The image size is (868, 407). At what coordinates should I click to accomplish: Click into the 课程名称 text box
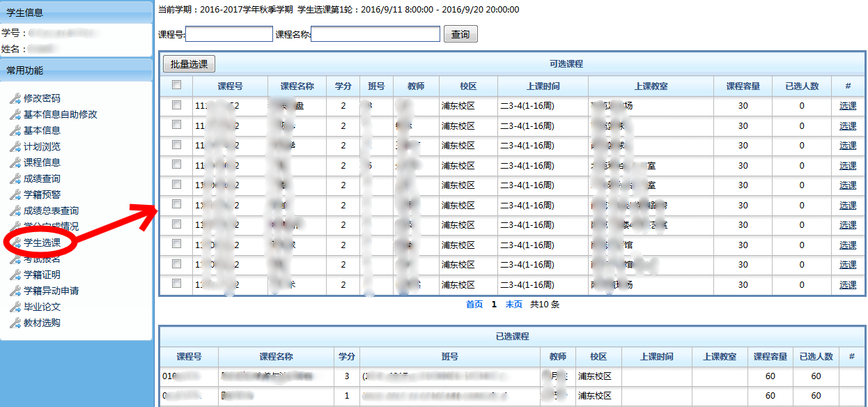375,34
